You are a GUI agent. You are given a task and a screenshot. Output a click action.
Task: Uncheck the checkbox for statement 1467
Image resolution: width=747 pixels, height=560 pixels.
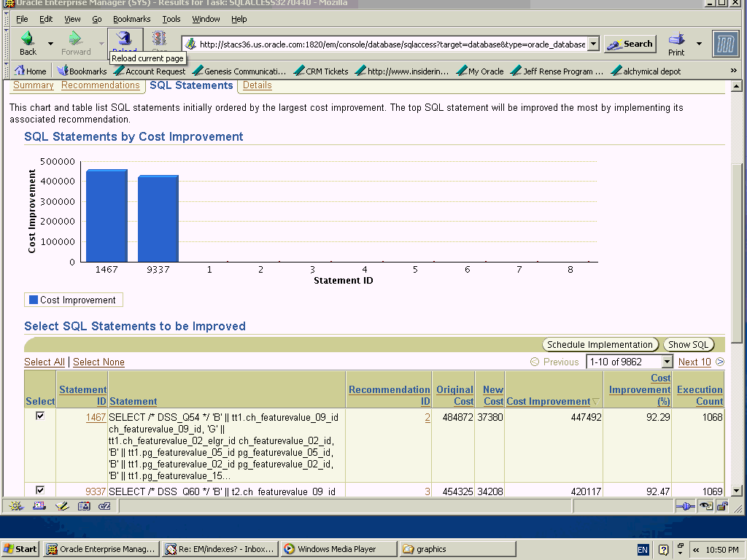coord(40,416)
